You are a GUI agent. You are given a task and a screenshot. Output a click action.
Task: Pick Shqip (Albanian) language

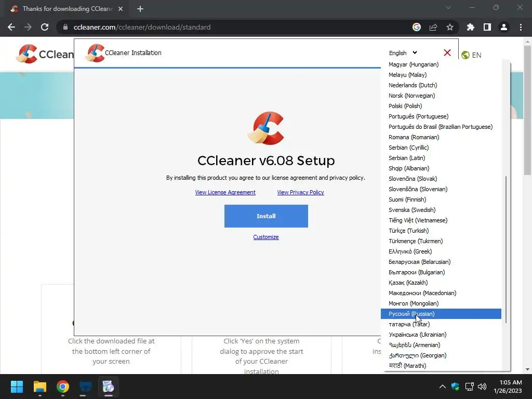point(441,168)
